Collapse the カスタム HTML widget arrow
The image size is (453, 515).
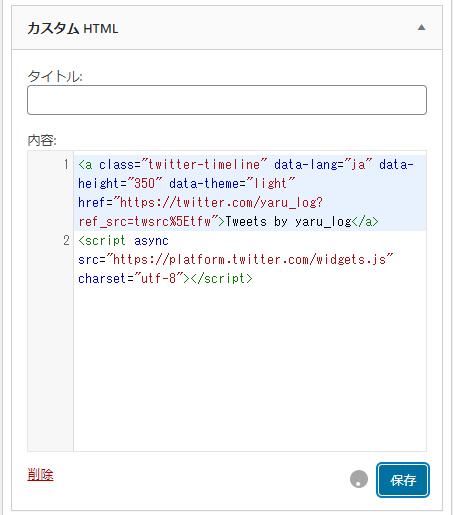421,27
